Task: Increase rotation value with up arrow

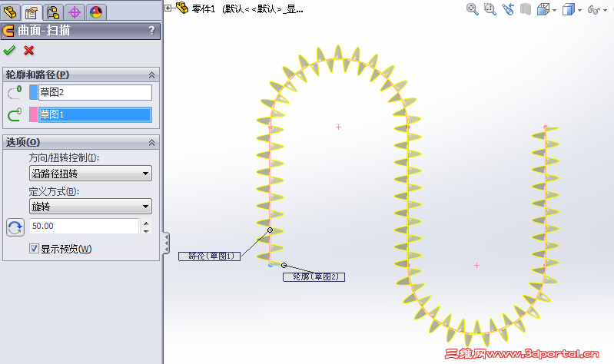Action: pyautogui.click(x=147, y=223)
